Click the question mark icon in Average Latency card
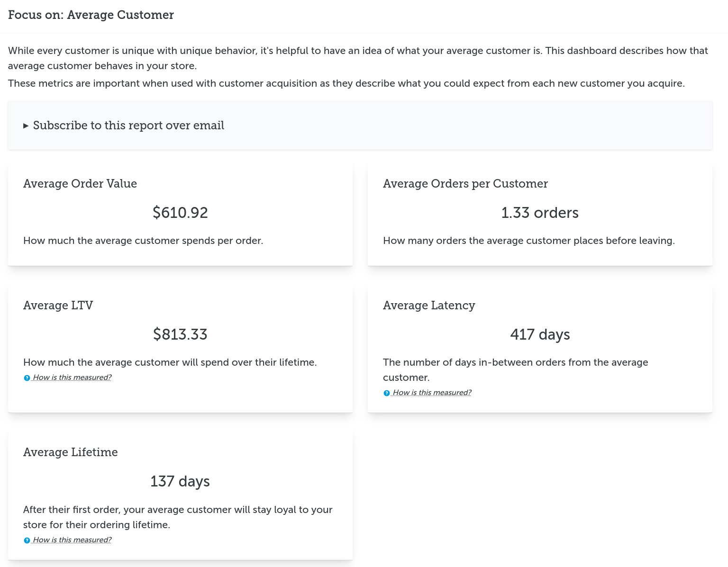Screen dimensions: 728x567 (x=387, y=393)
